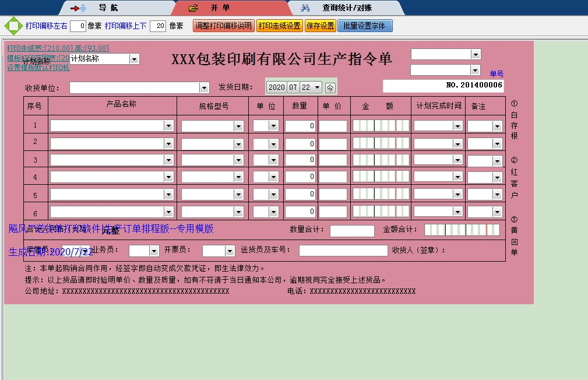Expand the 收货单位 dropdown

coord(204,88)
